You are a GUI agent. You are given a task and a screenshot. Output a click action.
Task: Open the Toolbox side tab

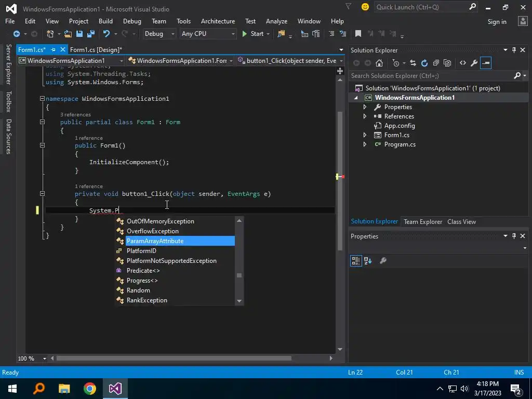click(8, 101)
